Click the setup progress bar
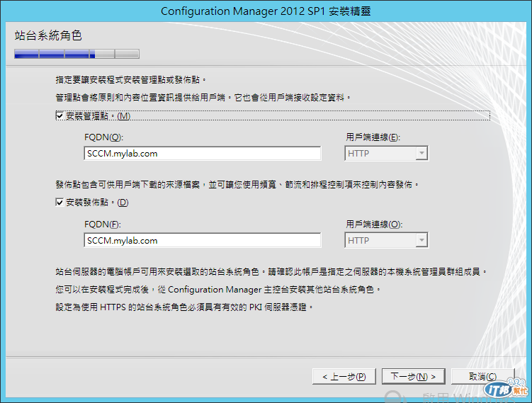This screenshot has height=403, width=532. 77,54
